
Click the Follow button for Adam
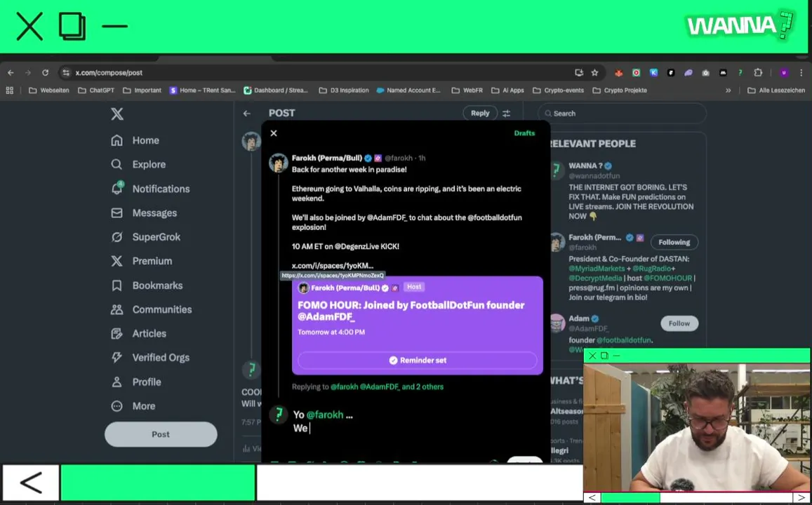point(679,323)
